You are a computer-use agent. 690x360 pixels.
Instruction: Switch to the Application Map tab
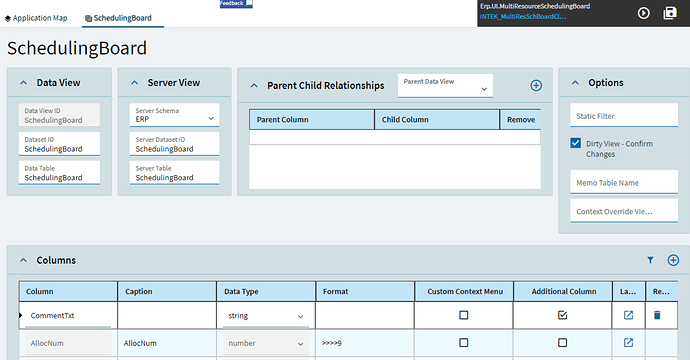coord(36,18)
